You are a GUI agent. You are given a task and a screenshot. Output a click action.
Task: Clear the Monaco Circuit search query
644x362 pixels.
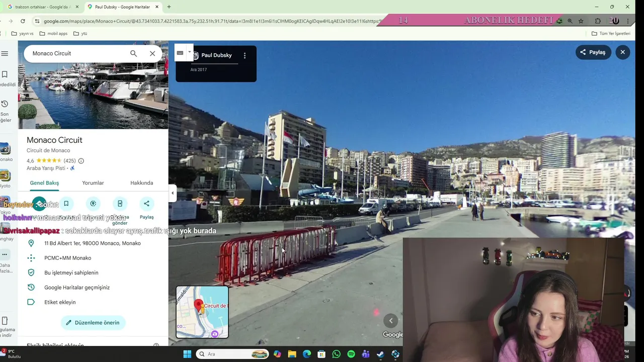[152, 53]
